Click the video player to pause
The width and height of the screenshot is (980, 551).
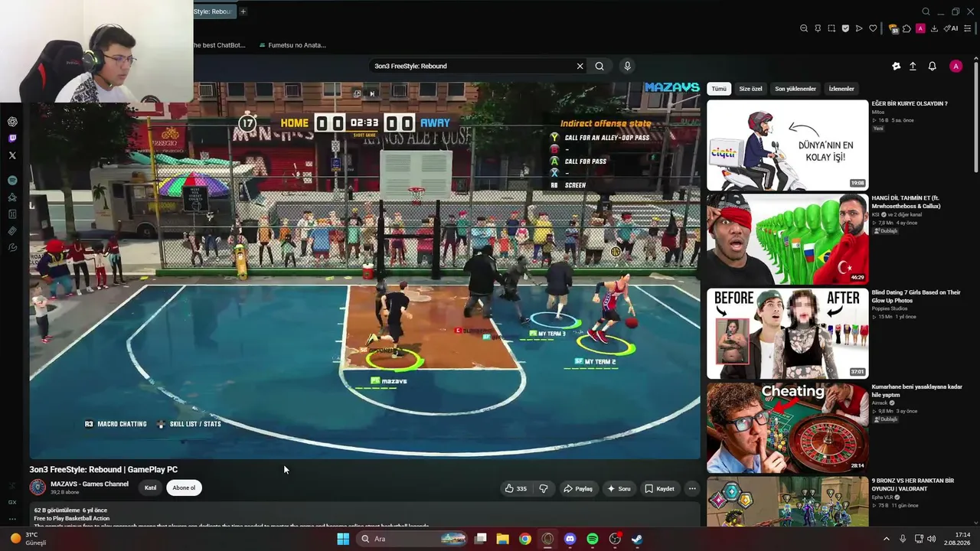click(x=365, y=271)
